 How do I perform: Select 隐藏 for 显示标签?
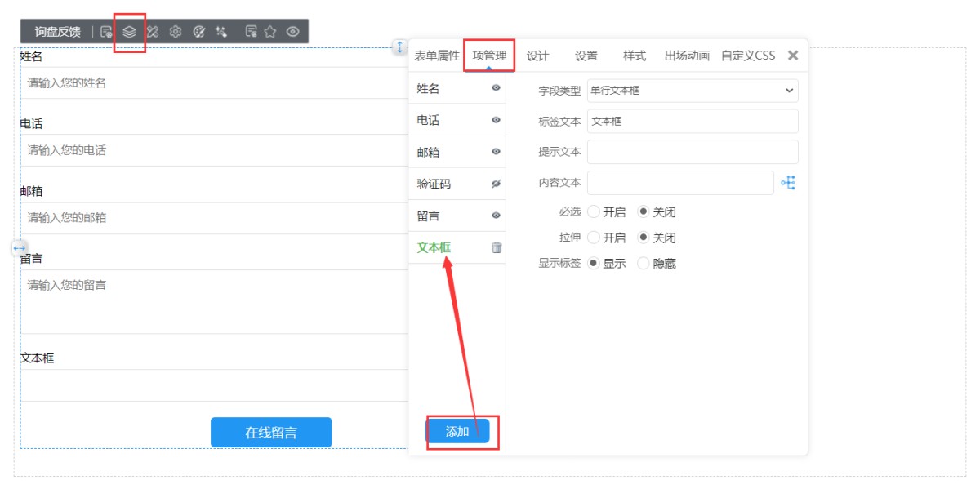click(x=644, y=264)
